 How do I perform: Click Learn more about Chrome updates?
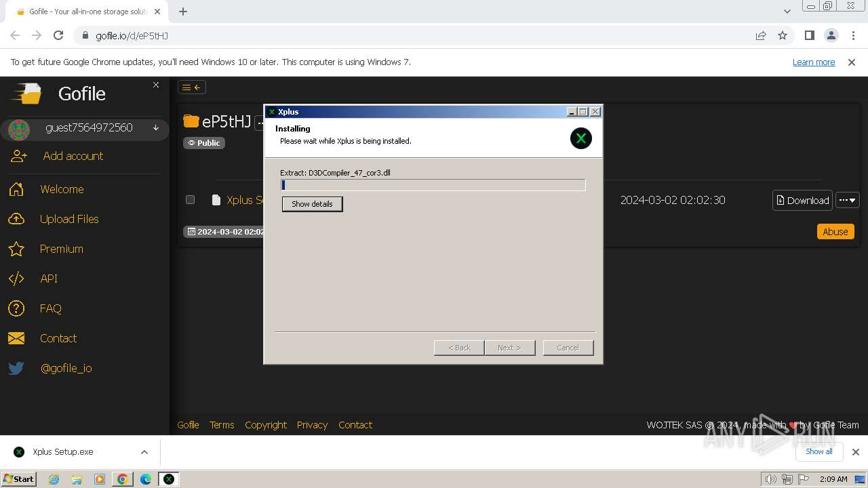[814, 62]
